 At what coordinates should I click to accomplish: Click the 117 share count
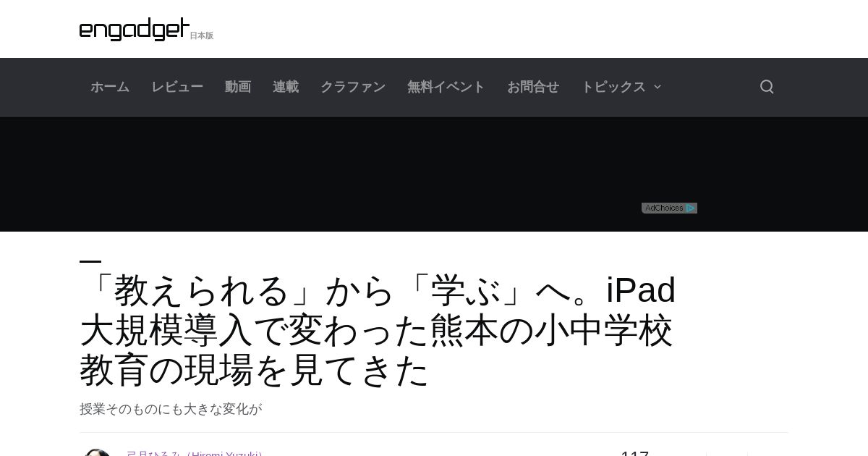tap(635, 453)
